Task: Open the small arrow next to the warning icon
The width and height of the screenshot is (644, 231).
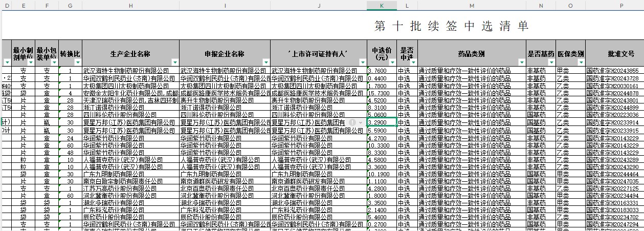Action: [361, 122]
